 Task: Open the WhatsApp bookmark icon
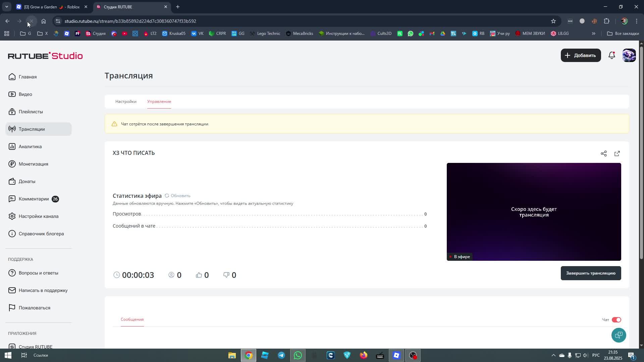tap(411, 34)
